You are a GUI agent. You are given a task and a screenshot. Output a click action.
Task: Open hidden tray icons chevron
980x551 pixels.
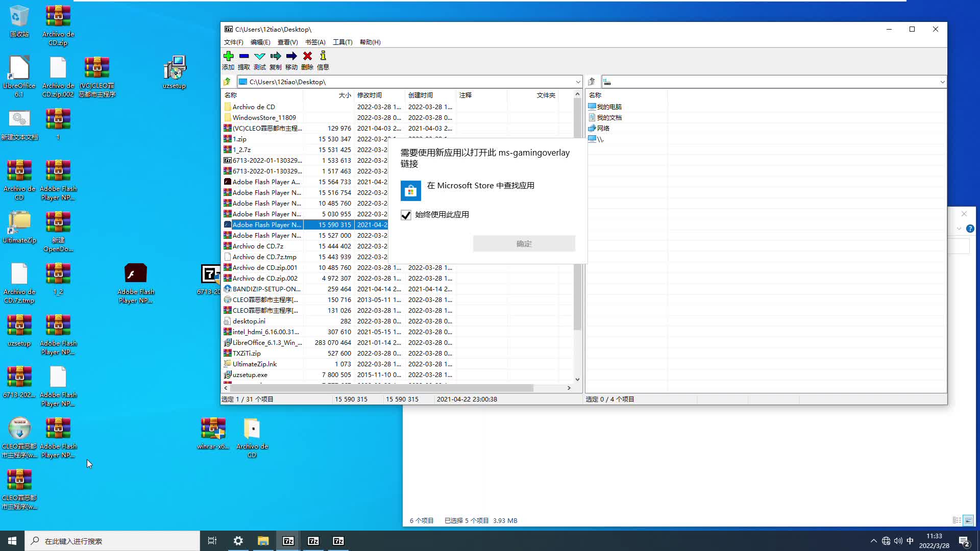873,541
